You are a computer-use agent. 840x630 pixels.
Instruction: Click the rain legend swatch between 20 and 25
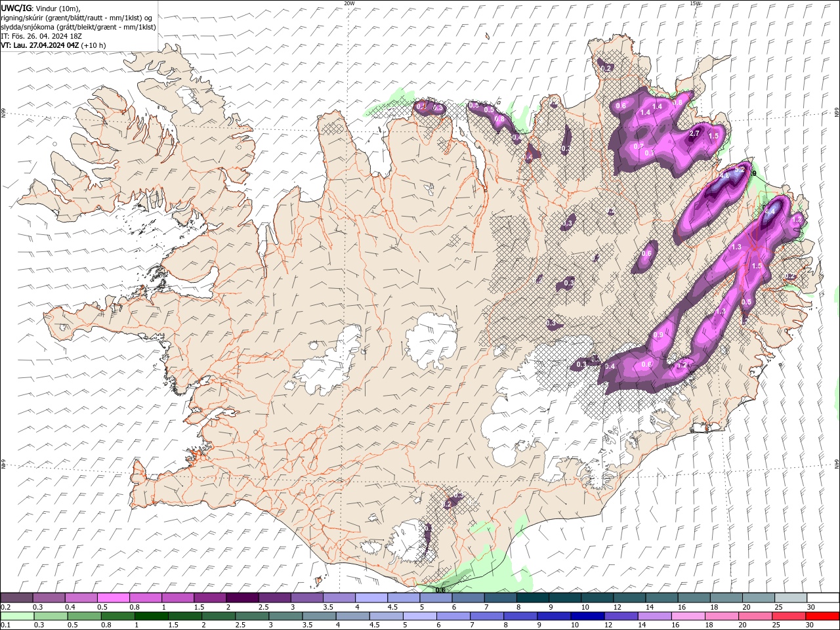[755, 616]
